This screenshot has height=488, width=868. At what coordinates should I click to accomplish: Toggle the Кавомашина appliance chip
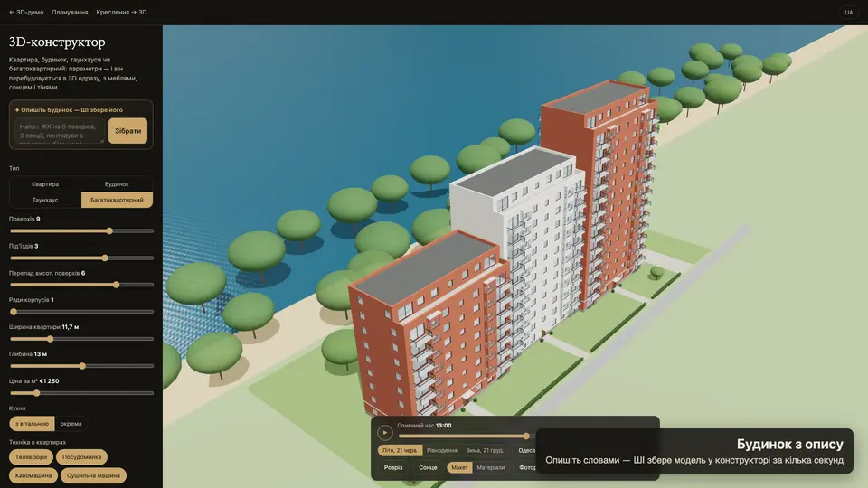click(x=33, y=475)
